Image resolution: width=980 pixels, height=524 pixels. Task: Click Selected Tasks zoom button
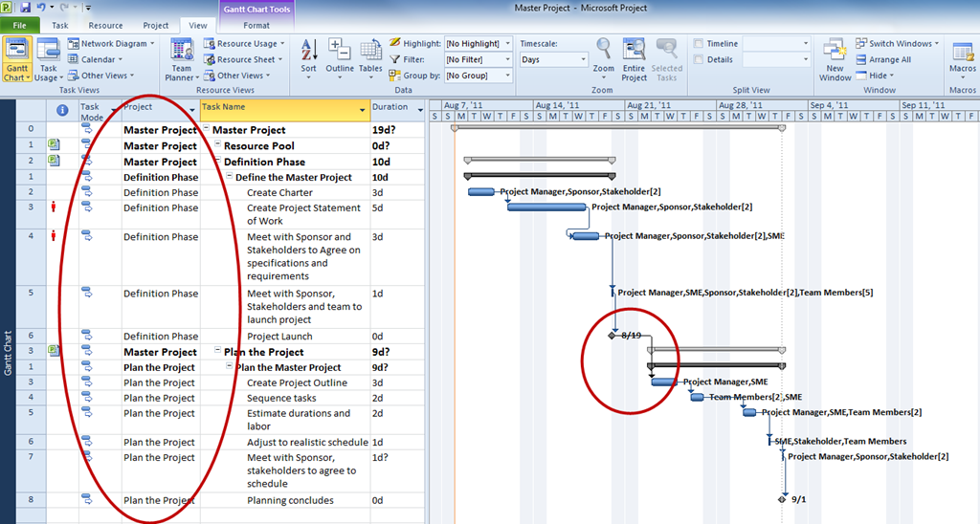tap(666, 59)
